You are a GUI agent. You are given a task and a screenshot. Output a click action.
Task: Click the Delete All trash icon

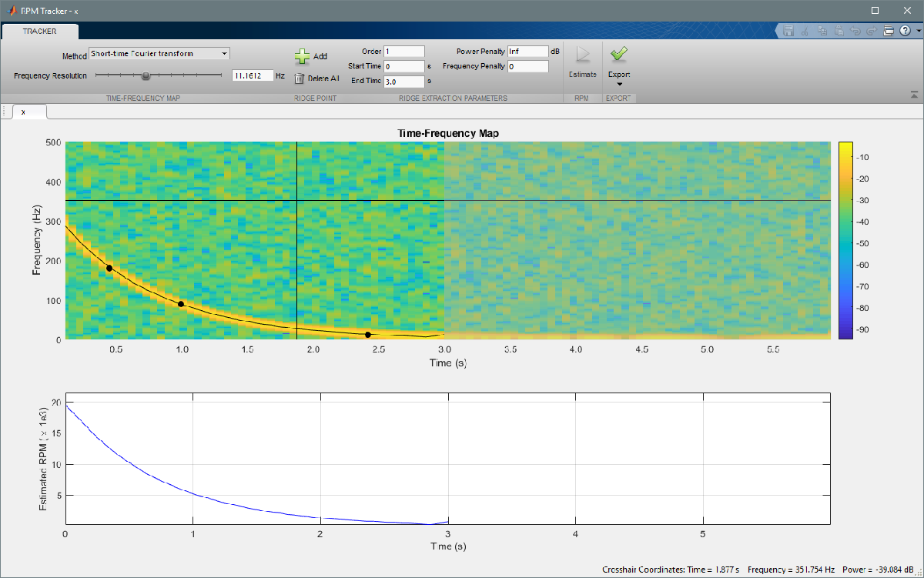pos(300,78)
